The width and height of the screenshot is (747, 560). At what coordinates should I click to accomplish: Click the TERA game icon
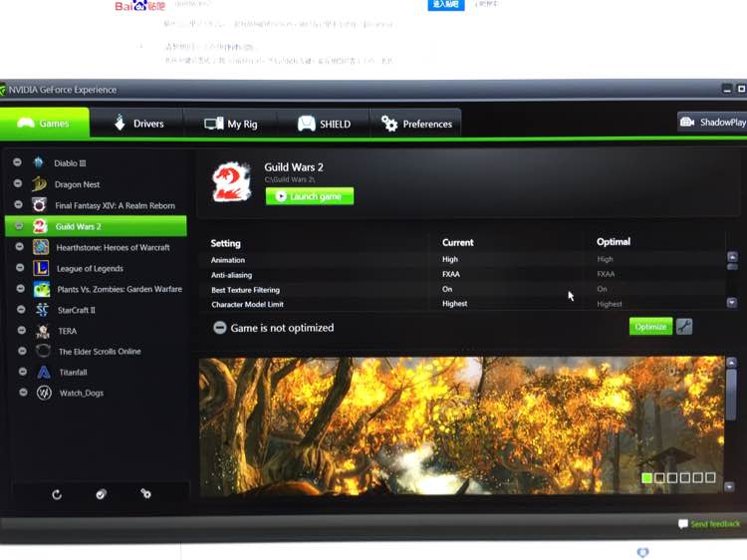point(43,330)
